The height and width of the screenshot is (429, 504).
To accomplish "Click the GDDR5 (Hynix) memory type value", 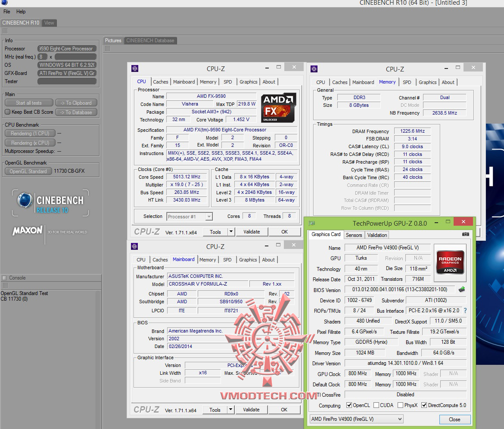I will point(371,342).
